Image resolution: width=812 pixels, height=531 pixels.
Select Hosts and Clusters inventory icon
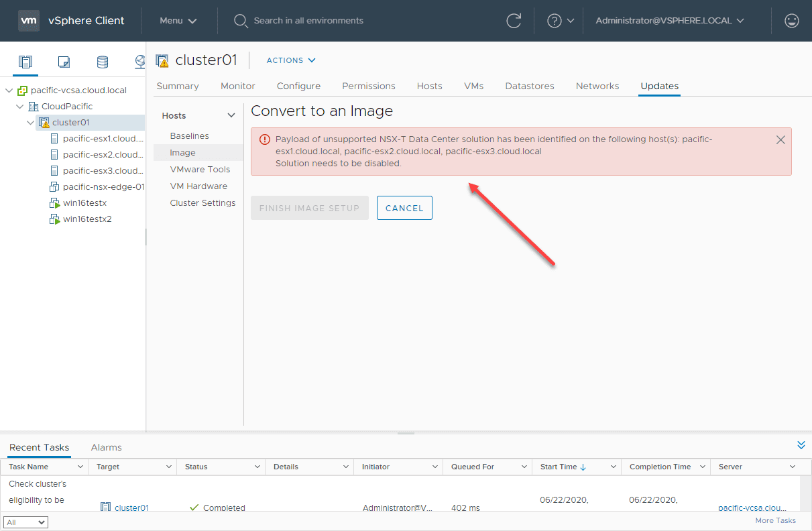(x=25, y=62)
